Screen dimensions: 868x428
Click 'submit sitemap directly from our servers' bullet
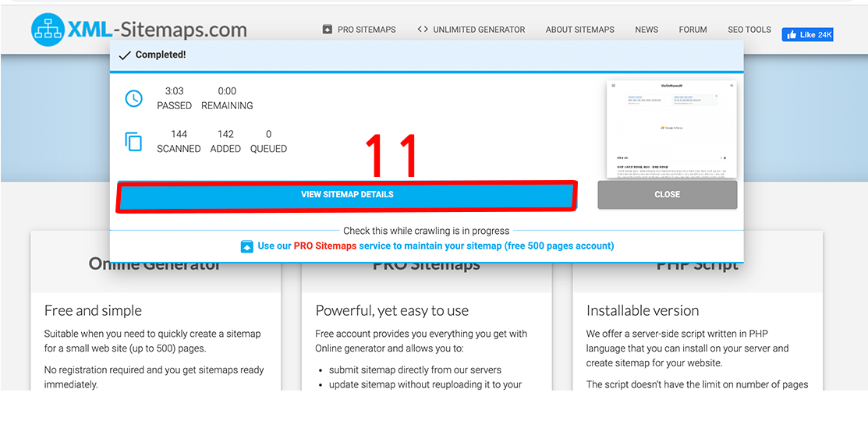tap(415, 370)
